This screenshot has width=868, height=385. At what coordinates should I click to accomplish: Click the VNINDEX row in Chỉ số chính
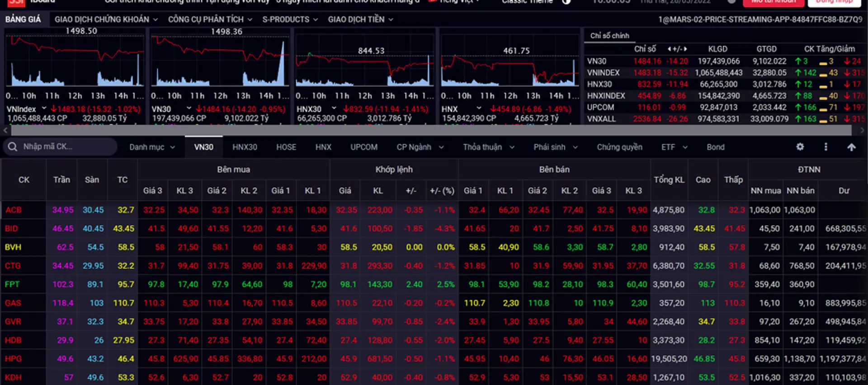click(x=725, y=72)
